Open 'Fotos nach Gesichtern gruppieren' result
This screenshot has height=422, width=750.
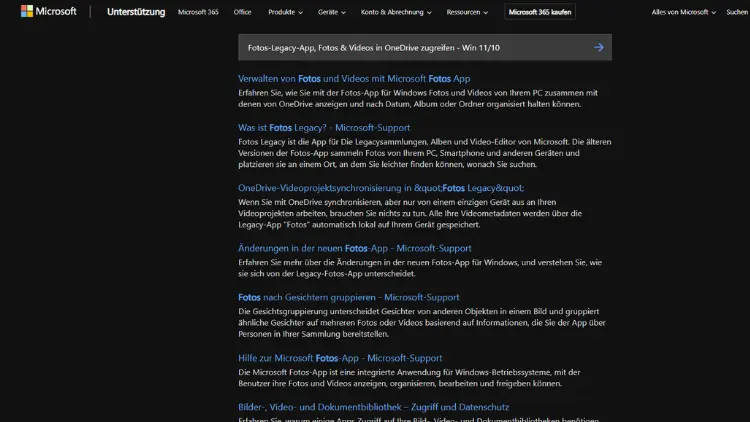click(x=349, y=297)
